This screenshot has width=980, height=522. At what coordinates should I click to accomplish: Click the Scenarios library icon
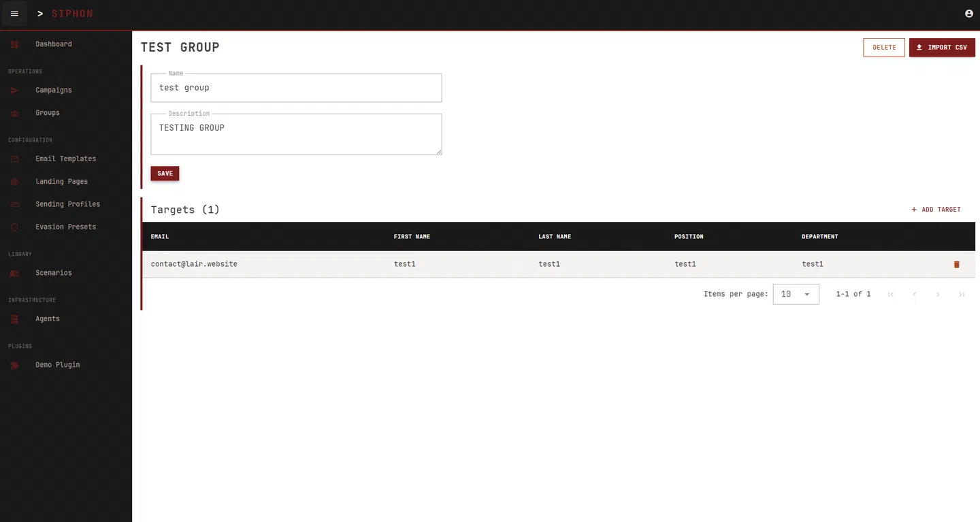[15, 273]
